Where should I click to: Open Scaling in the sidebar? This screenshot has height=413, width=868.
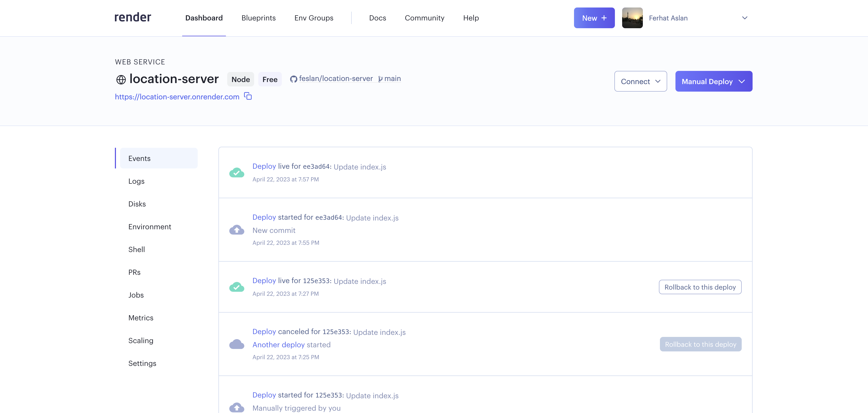pyautogui.click(x=141, y=341)
